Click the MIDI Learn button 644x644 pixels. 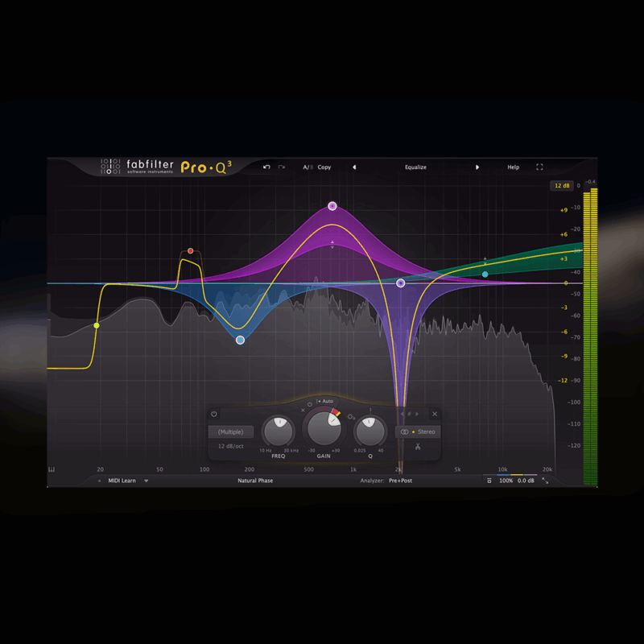point(122,481)
